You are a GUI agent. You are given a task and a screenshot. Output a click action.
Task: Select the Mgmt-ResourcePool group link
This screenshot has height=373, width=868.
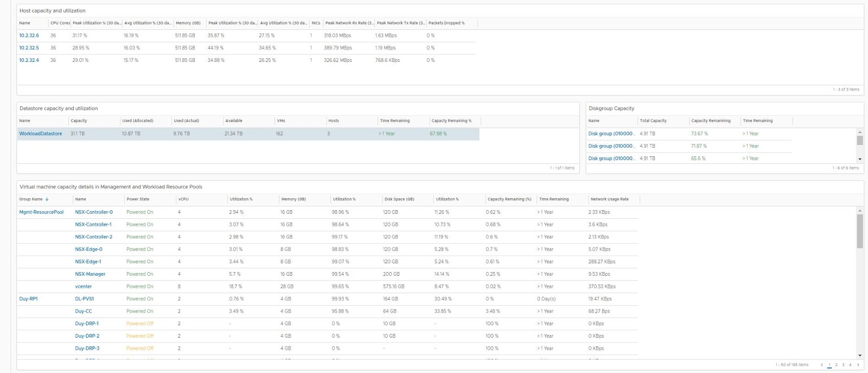(x=41, y=212)
